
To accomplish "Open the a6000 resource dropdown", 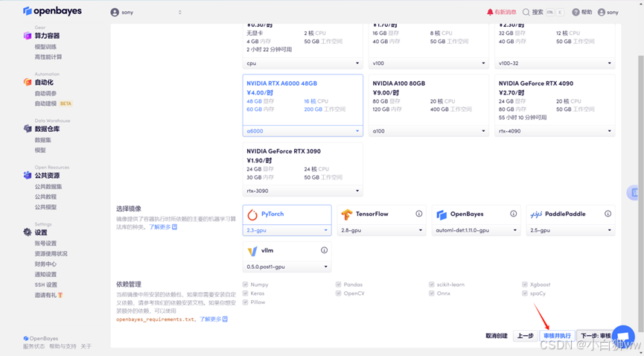I will tap(303, 131).
